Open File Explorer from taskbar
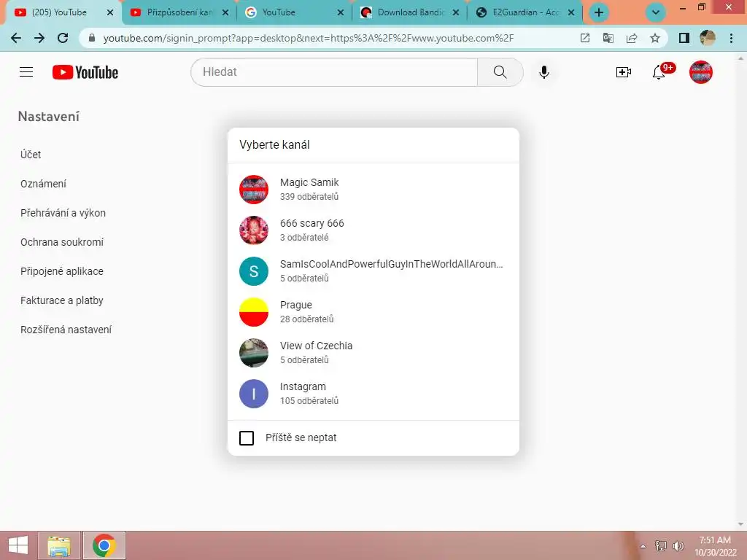The width and height of the screenshot is (747, 560). coord(59,545)
